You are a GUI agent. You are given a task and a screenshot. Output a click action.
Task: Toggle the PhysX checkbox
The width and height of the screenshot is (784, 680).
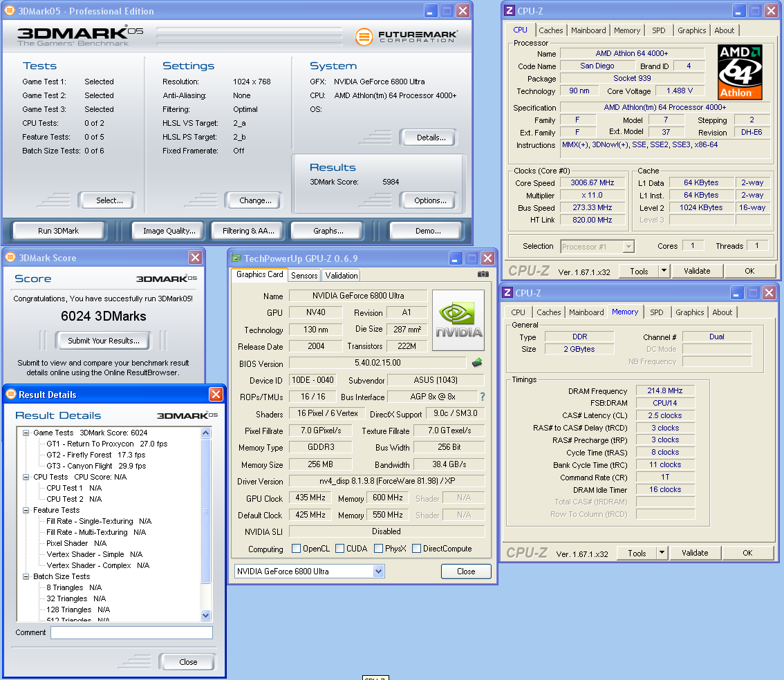[x=378, y=549]
